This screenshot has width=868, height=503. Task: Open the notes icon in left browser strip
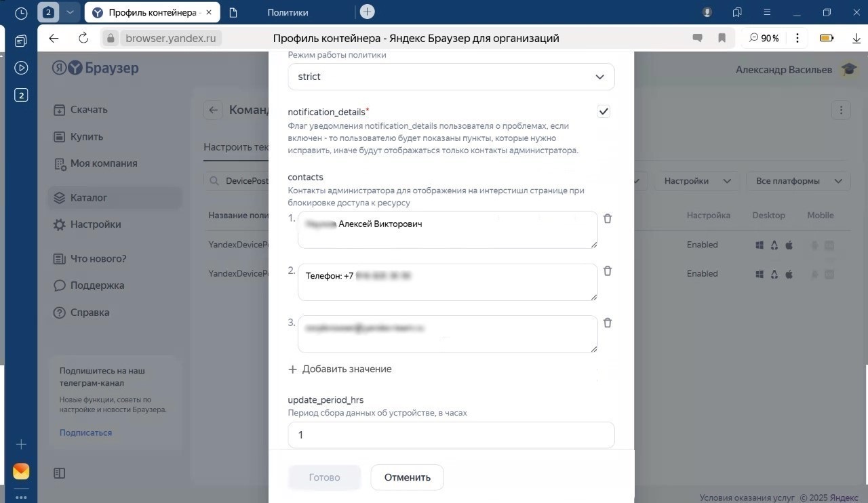(x=21, y=41)
